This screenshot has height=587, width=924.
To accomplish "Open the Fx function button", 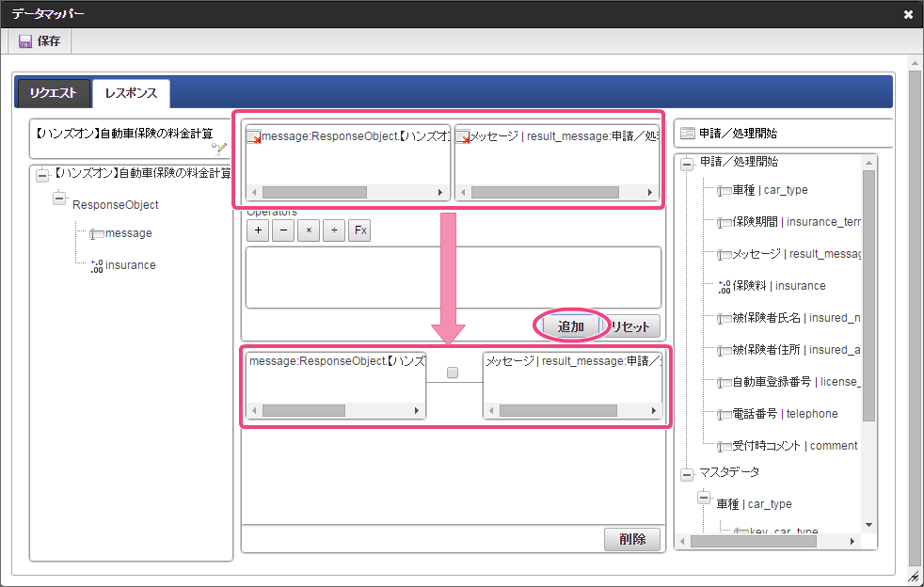I will [360, 230].
